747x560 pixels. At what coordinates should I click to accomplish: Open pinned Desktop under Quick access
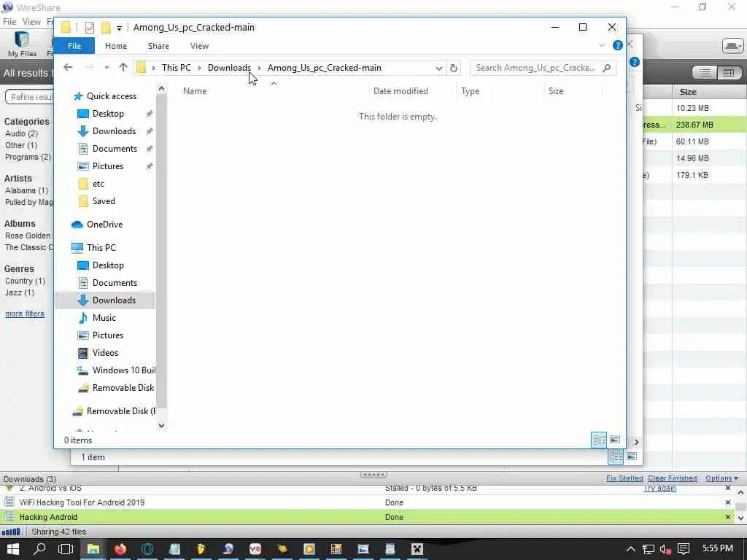[108, 114]
